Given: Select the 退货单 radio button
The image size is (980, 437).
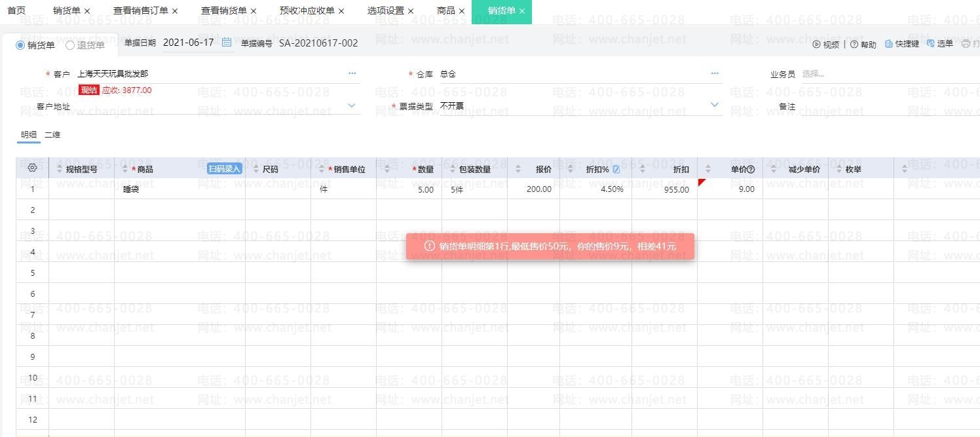Looking at the screenshot, I should tap(70, 45).
